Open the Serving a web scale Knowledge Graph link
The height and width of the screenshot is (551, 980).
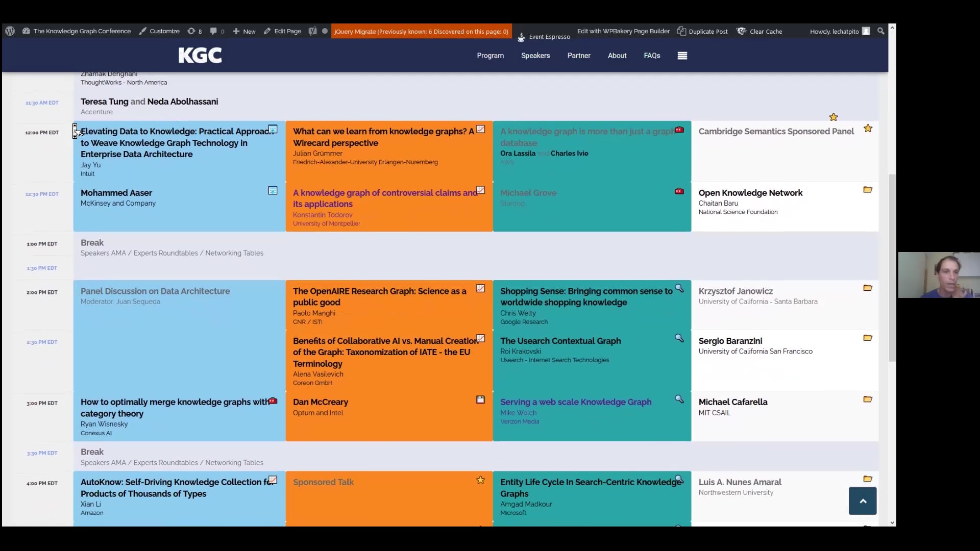click(575, 402)
